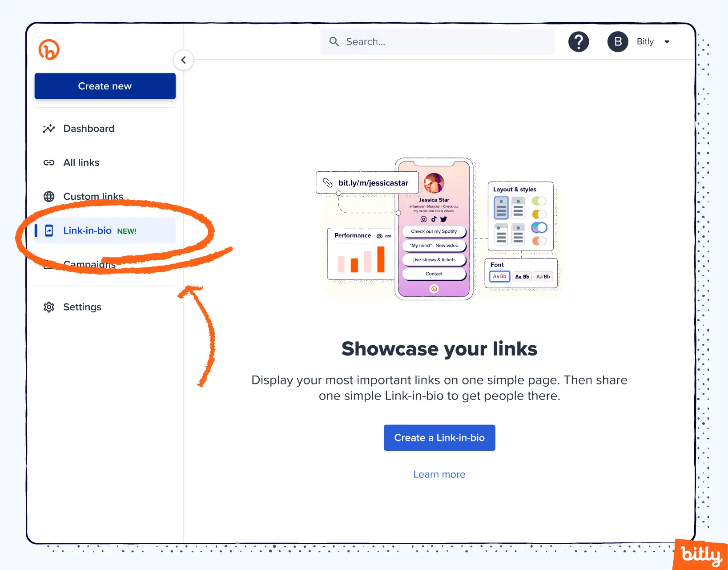
Task: Click the B account avatar
Action: (x=618, y=42)
